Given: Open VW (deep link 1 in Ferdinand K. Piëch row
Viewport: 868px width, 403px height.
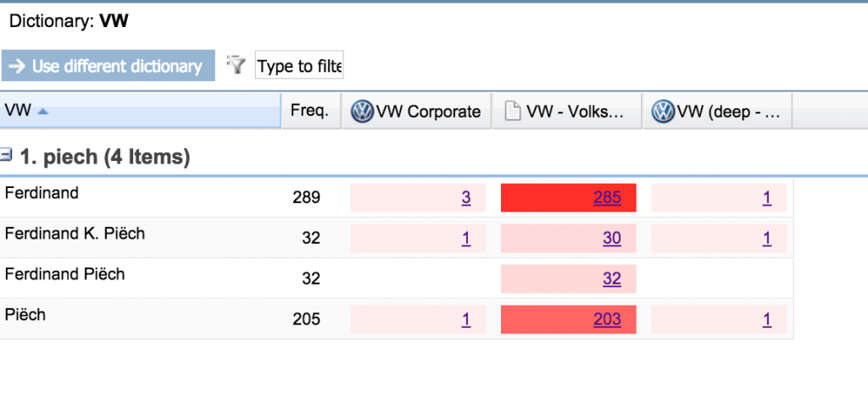Looking at the screenshot, I should coord(766,238).
